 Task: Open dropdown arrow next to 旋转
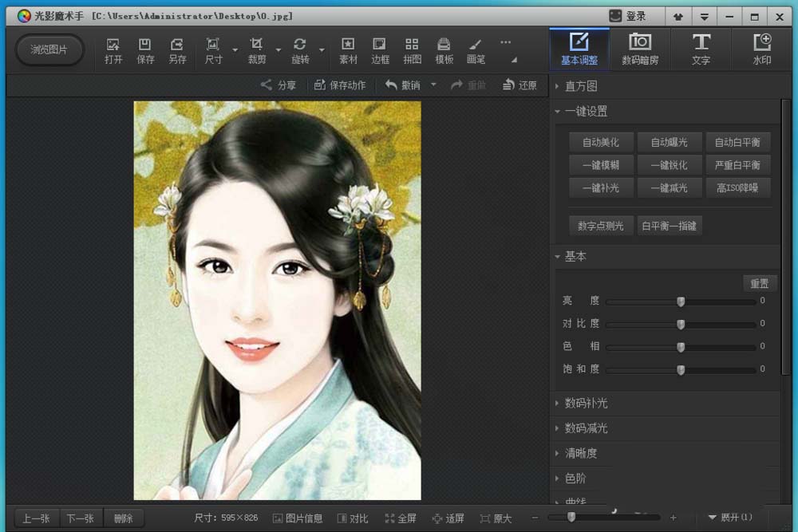click(322, 50)
